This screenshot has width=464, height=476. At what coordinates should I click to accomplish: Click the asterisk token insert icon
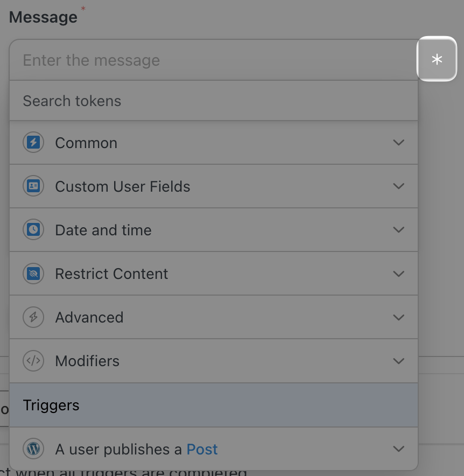(437, 59)
